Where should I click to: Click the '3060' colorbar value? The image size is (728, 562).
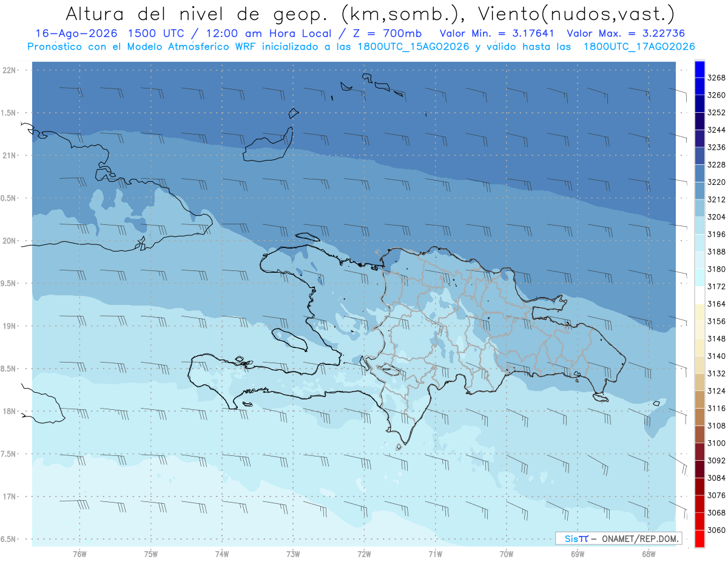click(x=716, y=530)
